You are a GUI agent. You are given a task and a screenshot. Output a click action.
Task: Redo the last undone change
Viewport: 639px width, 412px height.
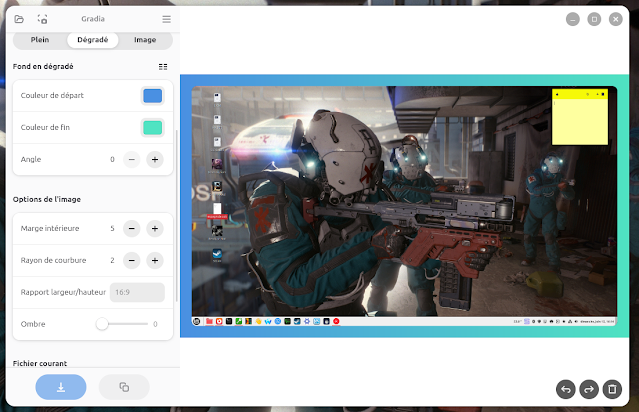pos(589,390)
